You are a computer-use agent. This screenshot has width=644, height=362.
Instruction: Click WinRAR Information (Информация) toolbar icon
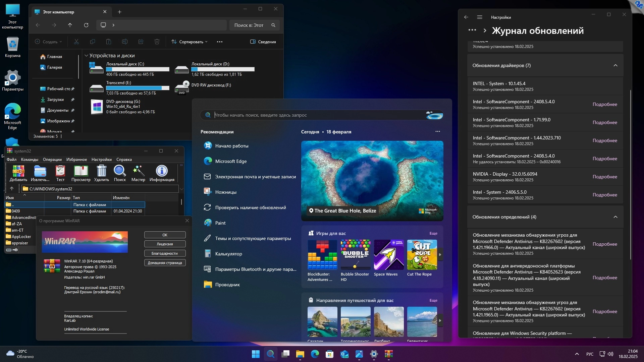click(x=162, y=173)
